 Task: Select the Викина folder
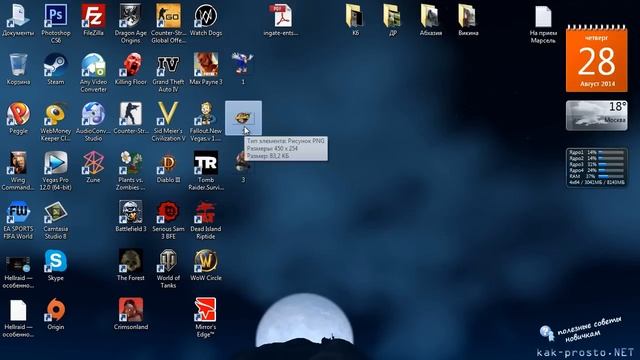click(x=468, y=16)
